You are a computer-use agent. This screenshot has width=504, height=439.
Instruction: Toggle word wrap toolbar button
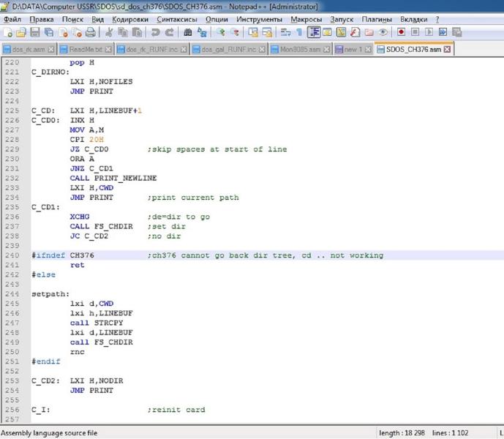pyautogui.click(x=285, y=33)
